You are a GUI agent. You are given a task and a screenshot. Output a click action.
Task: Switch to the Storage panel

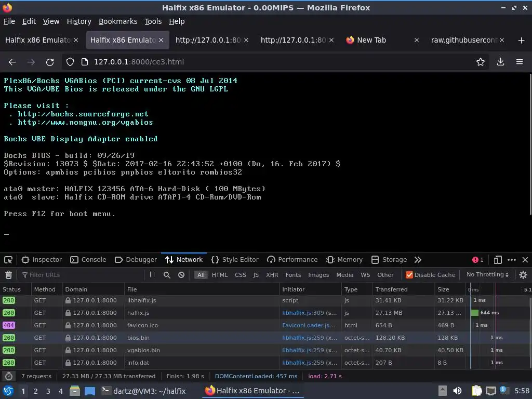(x=389, y=260)
